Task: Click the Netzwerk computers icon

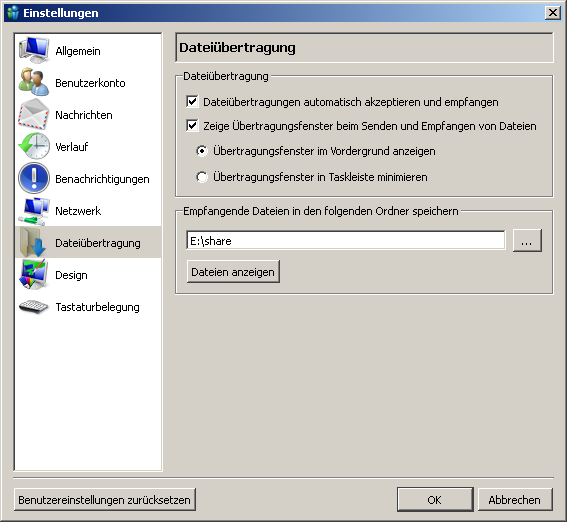Action: coord(34,211)
